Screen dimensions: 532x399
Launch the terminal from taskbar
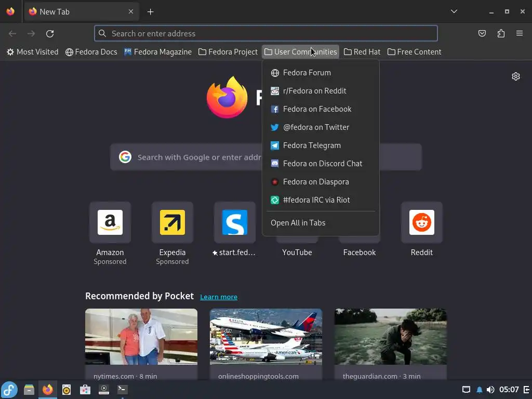122,390
